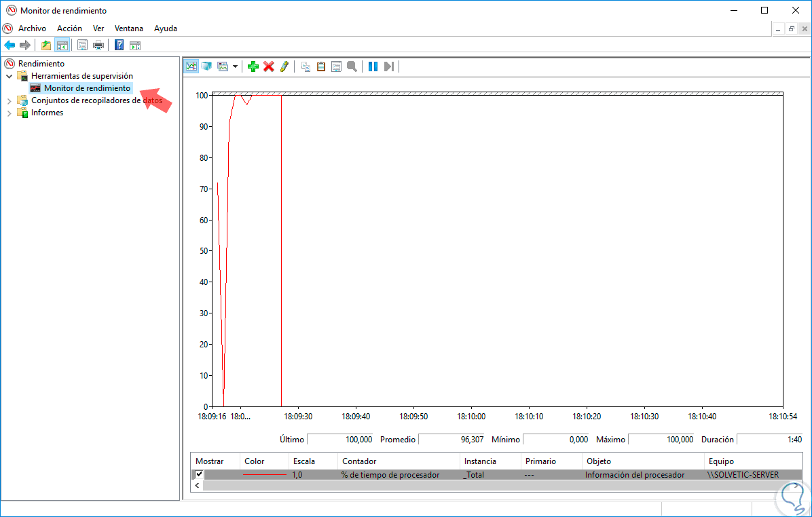Click the Instancia column header
Screen dimensions: 812x517
click(490, 461)
